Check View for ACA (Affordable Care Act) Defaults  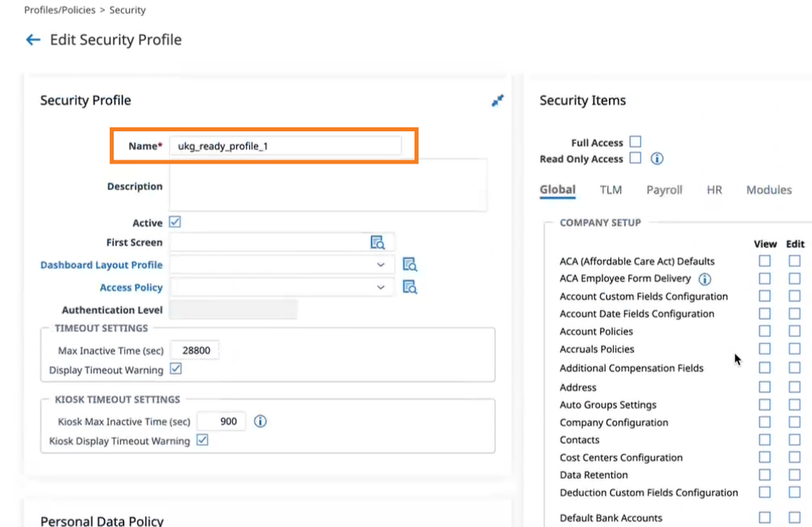click(764, 261)
